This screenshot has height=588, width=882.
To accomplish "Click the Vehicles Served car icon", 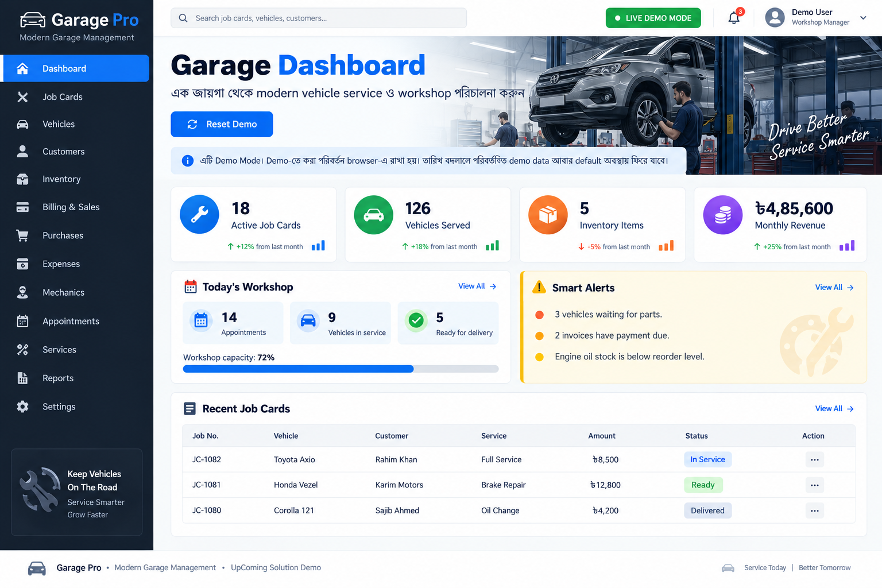I will (374, 215).
